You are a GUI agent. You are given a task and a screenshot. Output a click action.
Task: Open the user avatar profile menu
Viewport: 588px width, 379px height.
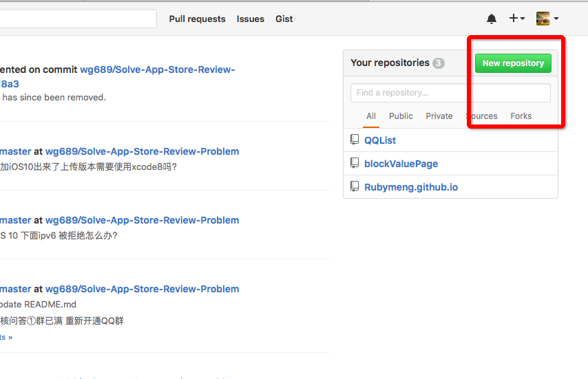coord(547,19)
